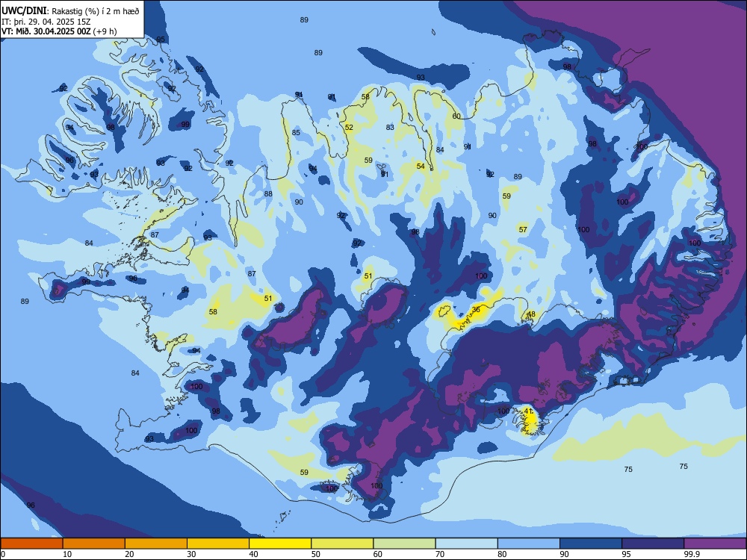Click the light green 60–70 legend swatch
Screen dimensions: 747x560
pos(404,544)
